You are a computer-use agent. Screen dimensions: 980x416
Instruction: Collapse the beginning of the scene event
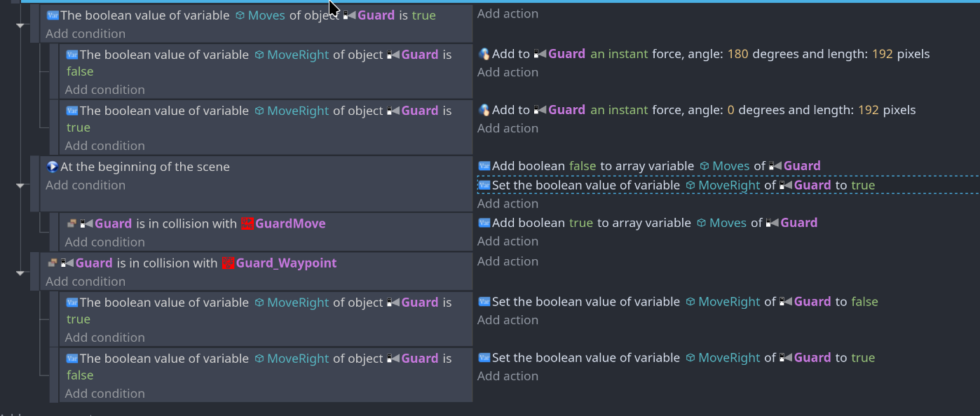click(x=20, y=185)
